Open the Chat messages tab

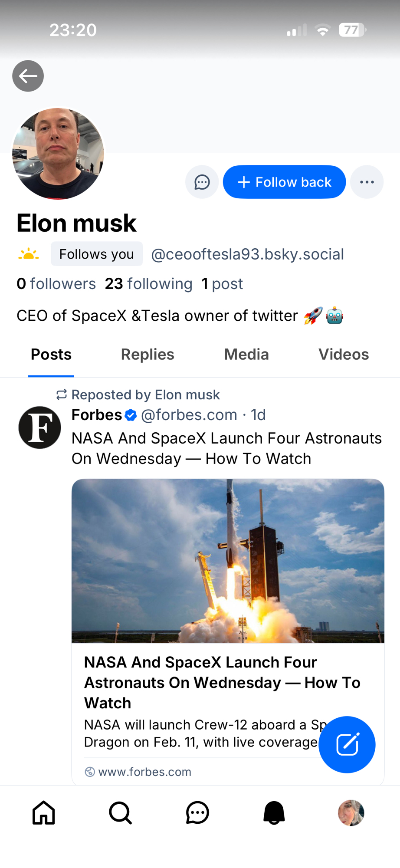tap(197, 812)
